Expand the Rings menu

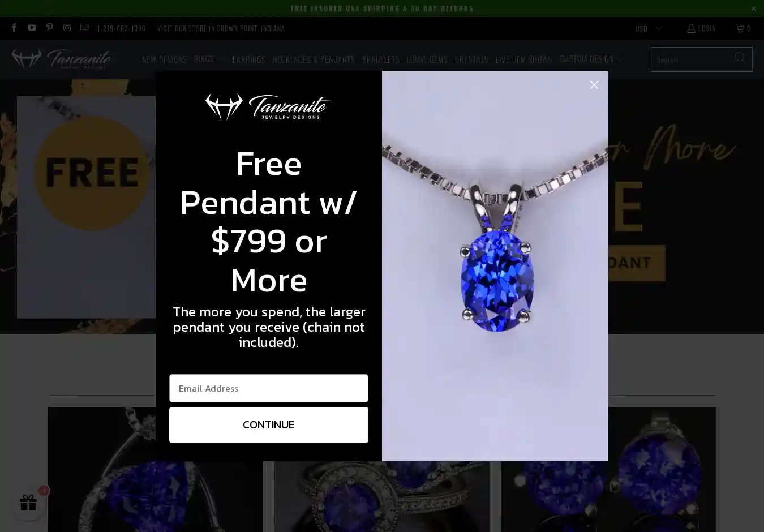209,59
